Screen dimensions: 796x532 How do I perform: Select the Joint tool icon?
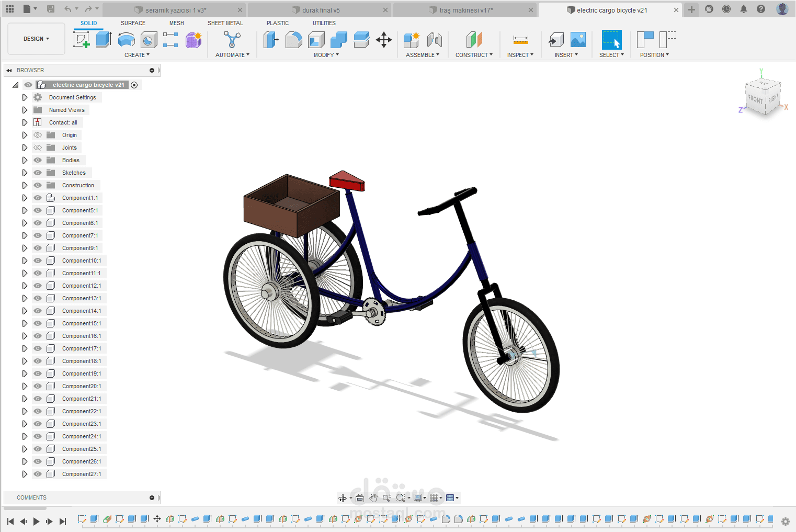point(435,40)
